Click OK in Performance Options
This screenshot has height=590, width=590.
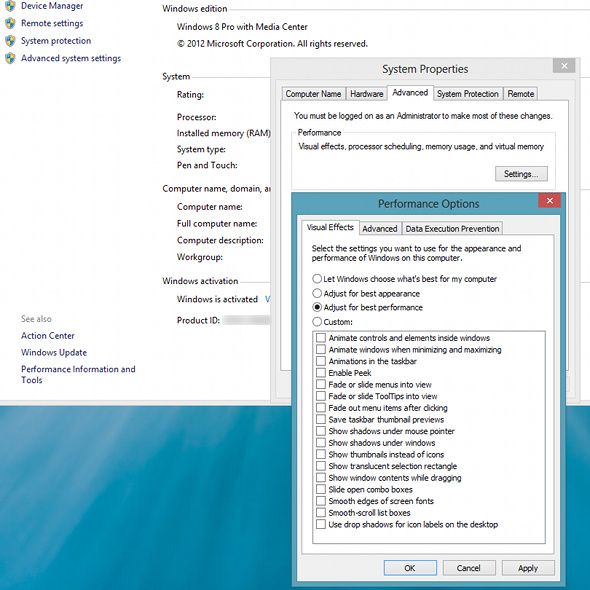point(410,568)
